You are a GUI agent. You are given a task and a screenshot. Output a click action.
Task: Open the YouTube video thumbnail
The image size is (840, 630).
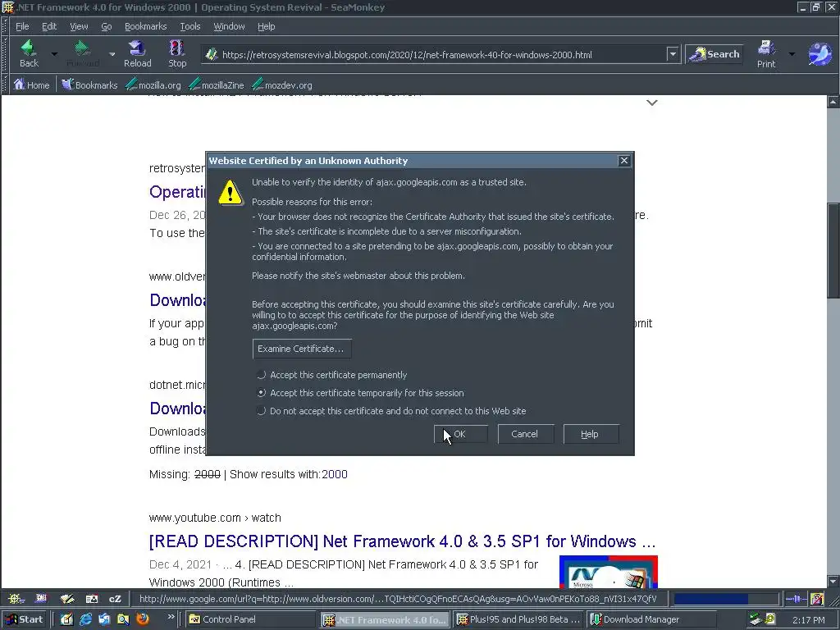click(x=608, y=572)
